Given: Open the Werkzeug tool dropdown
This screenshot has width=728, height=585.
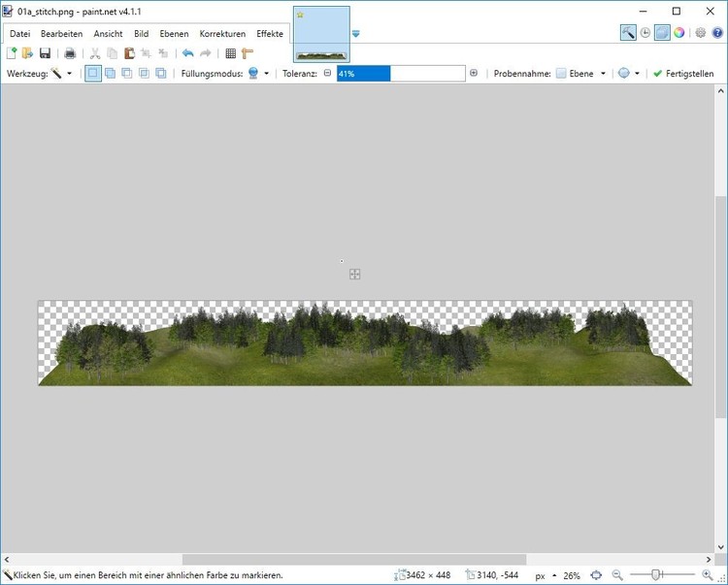Looking at the screenshot, I should click(62, 74).
